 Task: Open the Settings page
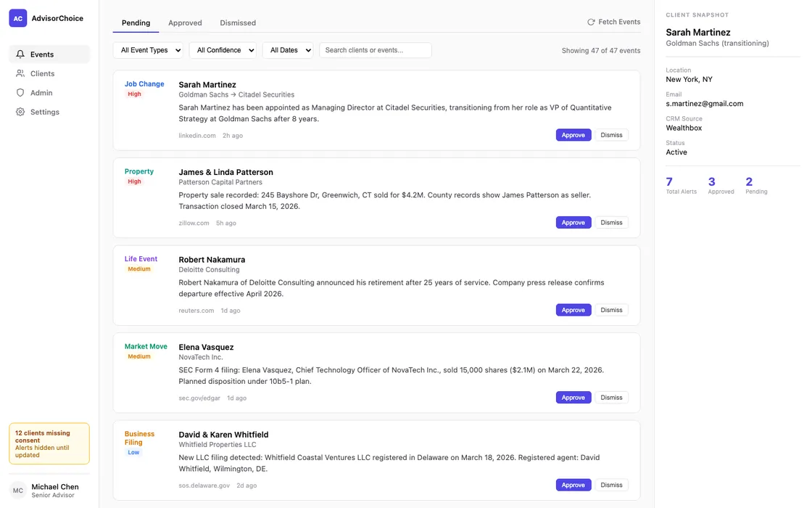point(49,112)
